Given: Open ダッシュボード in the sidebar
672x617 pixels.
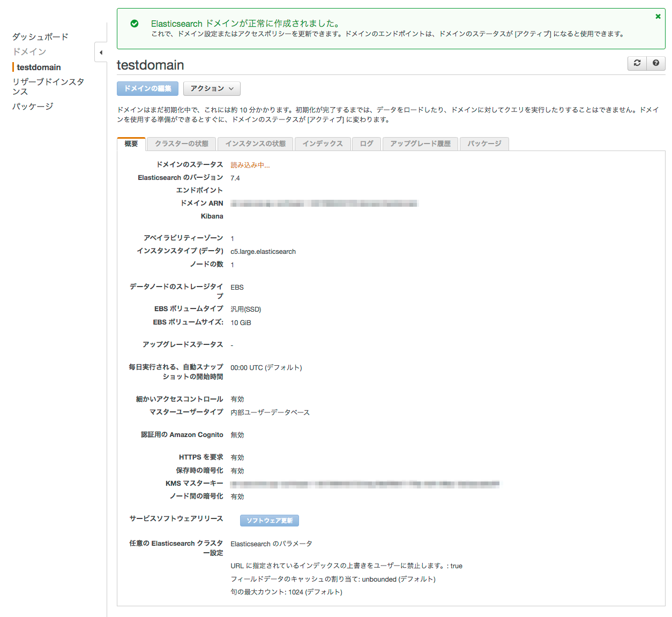Looking at the screenshot, I should pos(40,37).
